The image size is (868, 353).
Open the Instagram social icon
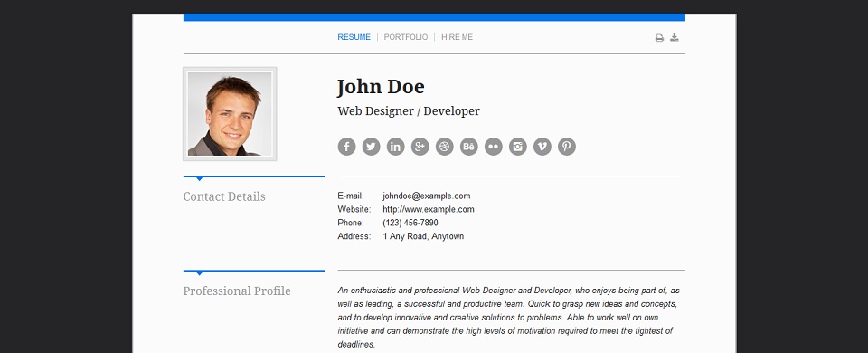click(x=517, y=147)
